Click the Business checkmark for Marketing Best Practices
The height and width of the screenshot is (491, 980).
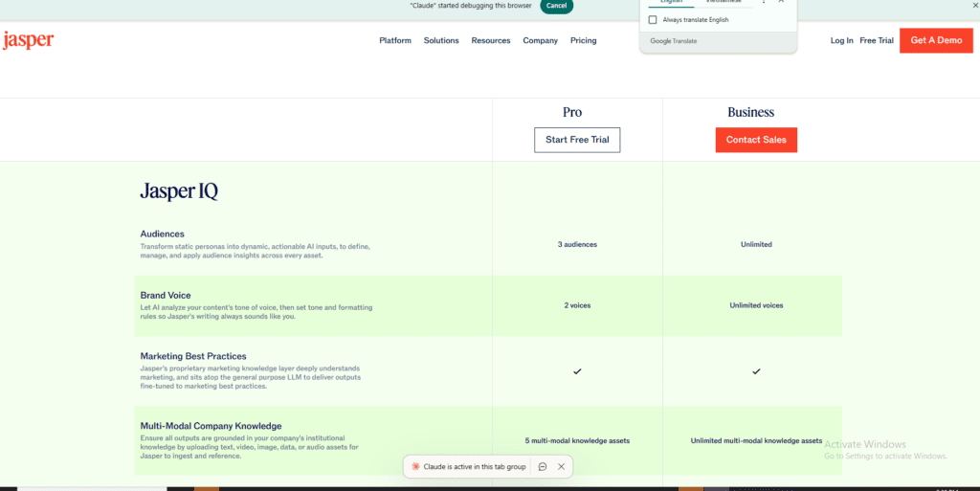[x=756, y=371]
